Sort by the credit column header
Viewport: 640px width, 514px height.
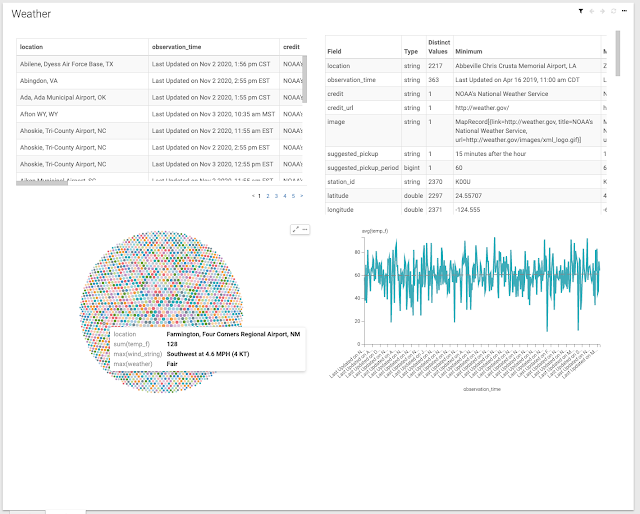pyautogui.click(x=293, y=47)
